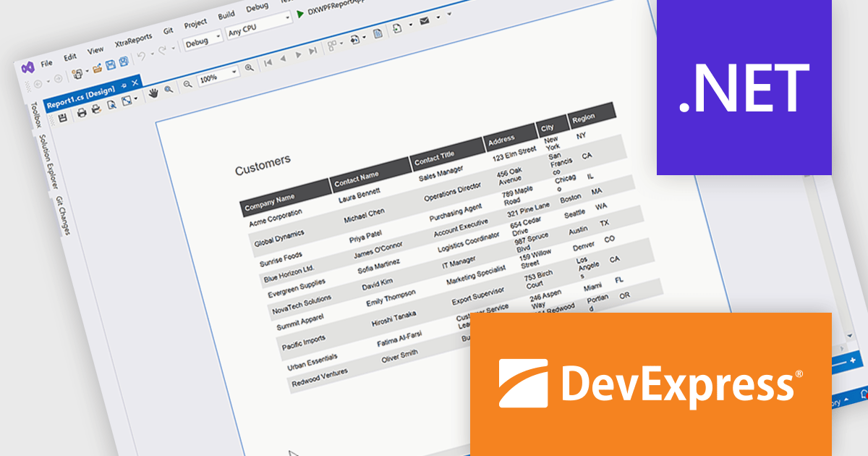Select the Magnifier zoom tool
Viewport: 868px width, 456px height.
(x=169, y=90)
